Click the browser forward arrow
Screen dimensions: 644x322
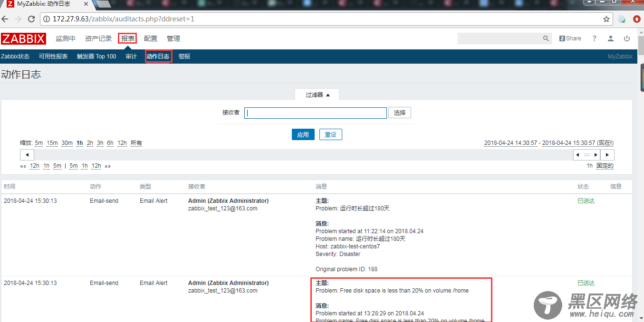click(x=18, y=19)
